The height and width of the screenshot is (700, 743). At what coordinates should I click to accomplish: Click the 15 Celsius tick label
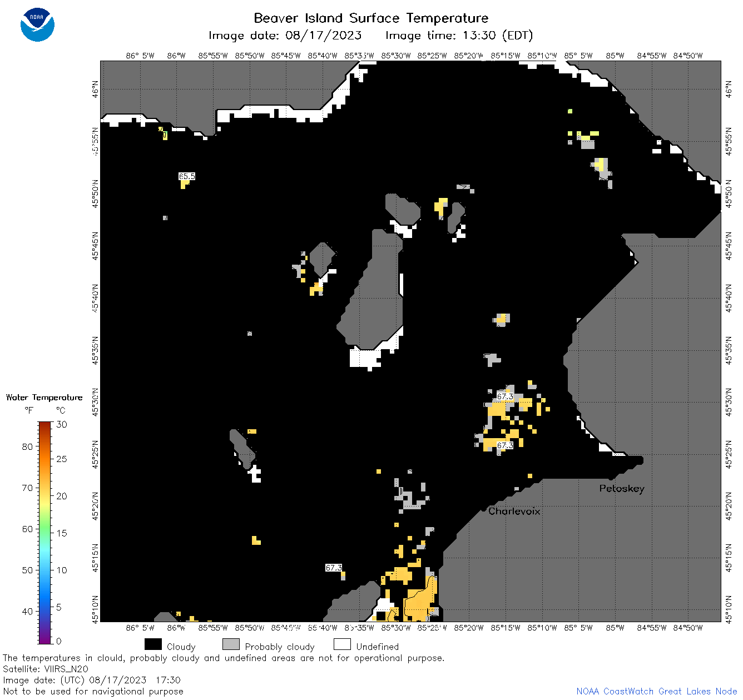[62, 533]
